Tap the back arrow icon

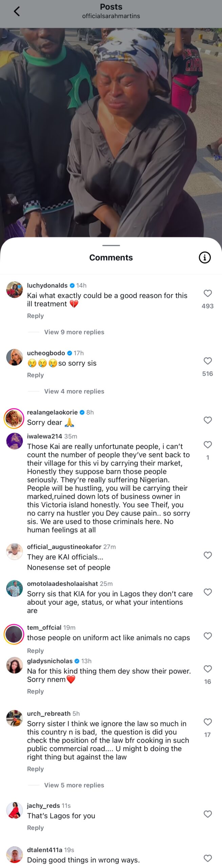pos(17,12)
